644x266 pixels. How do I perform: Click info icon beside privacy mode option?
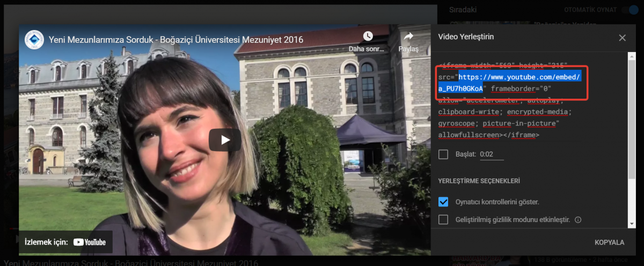578,219
